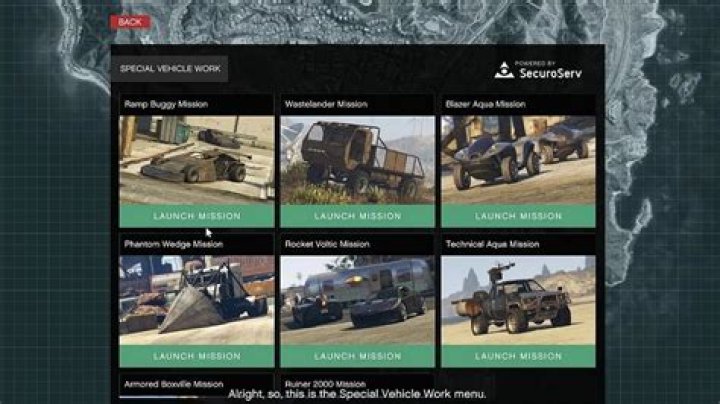Launch the Rocket Voltic Mission
720x404 pixels.
[358, 356]
